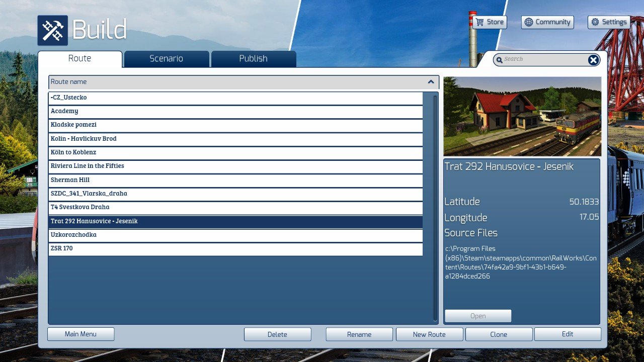Click the Rename button
The width and height of the screenshot is (644, 362).
coord(359,334)
